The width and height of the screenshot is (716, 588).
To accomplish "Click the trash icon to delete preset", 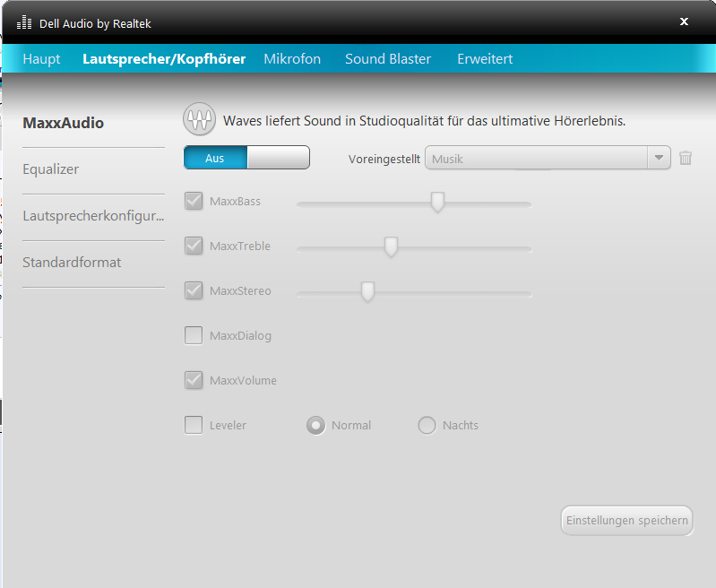I will coord(686,158).
